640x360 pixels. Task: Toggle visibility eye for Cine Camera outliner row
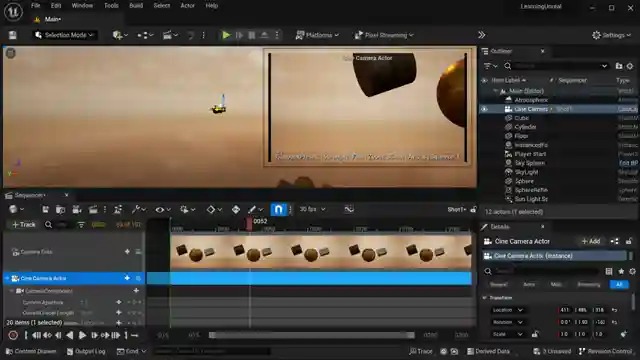[484, 109]
